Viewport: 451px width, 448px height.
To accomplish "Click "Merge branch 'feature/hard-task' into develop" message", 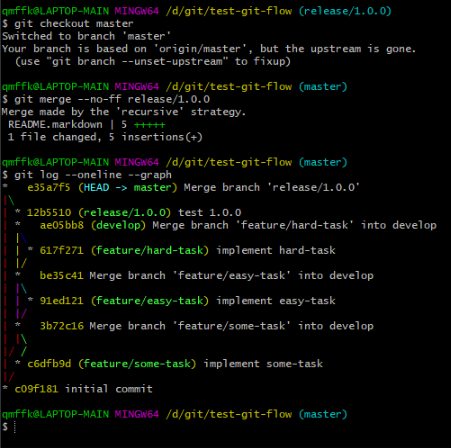I will pos(294,225).
